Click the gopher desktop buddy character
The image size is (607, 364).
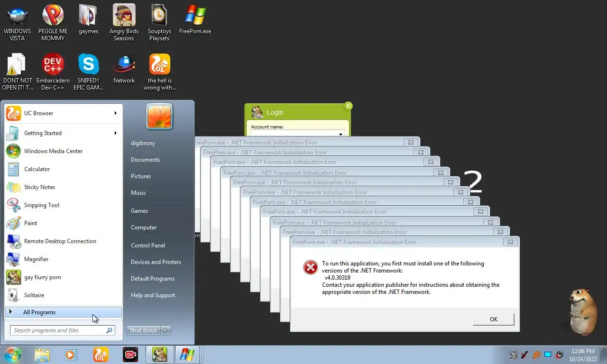[x=583, y=311]
